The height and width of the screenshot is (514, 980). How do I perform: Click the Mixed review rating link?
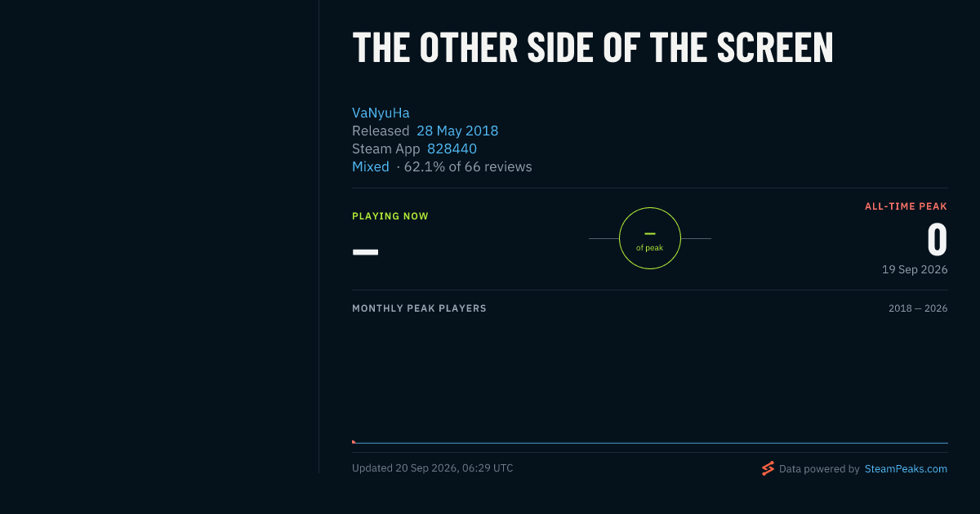[x=371, y=166]
